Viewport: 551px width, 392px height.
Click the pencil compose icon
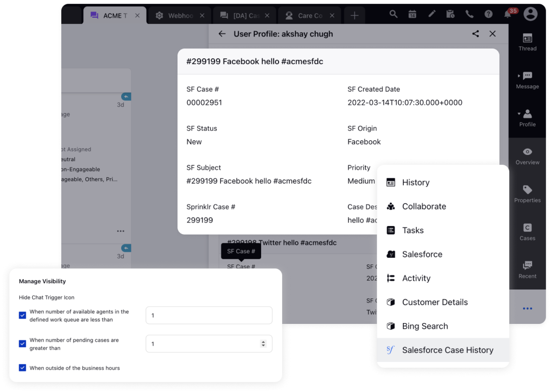pyautogui.click(x=432, y=14)
